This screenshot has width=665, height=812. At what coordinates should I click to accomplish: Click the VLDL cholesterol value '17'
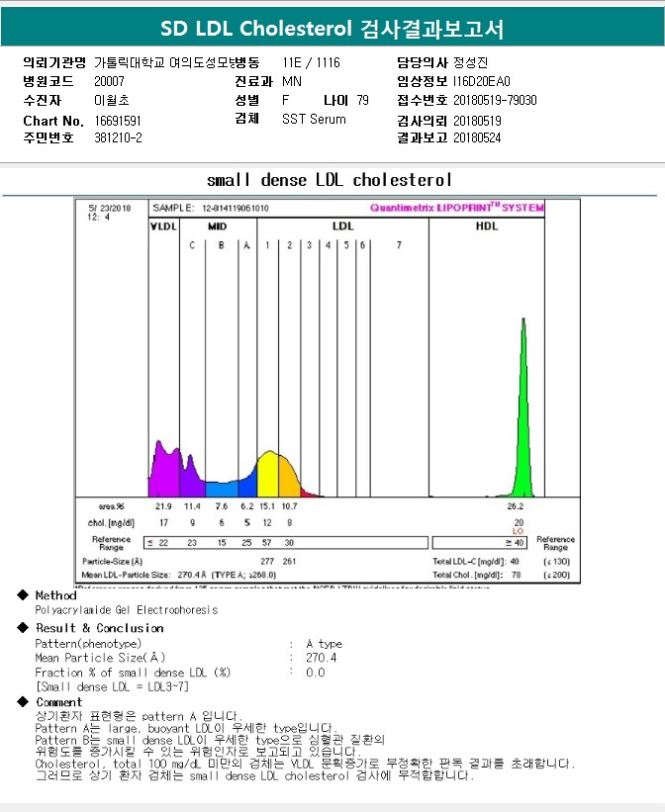[x=164, y=523]
